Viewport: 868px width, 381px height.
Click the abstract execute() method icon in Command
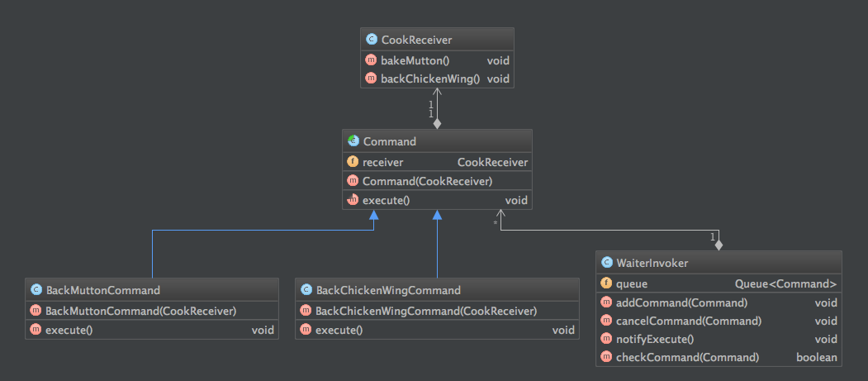tap(353, 199)
